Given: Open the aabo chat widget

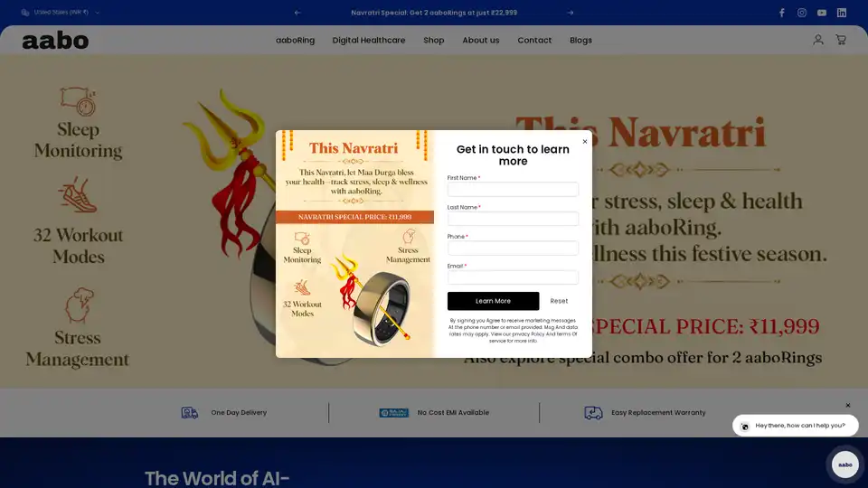Looking at the screenshot, I should [844, 465].
